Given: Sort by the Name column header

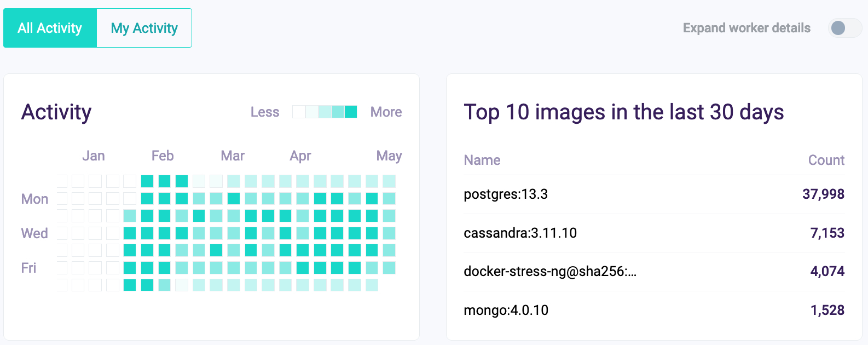Looking at the screenshot, I should (482, 160).
